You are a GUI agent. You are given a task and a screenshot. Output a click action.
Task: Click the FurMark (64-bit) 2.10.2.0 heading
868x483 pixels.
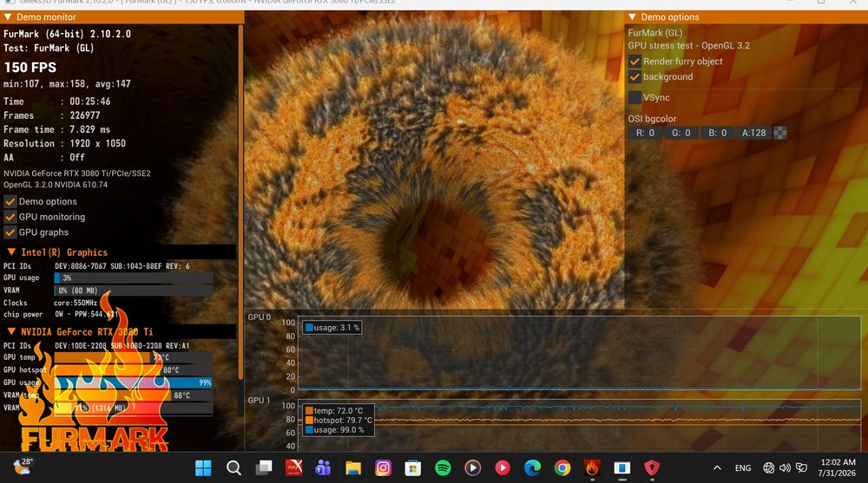[x=67, y=34]
